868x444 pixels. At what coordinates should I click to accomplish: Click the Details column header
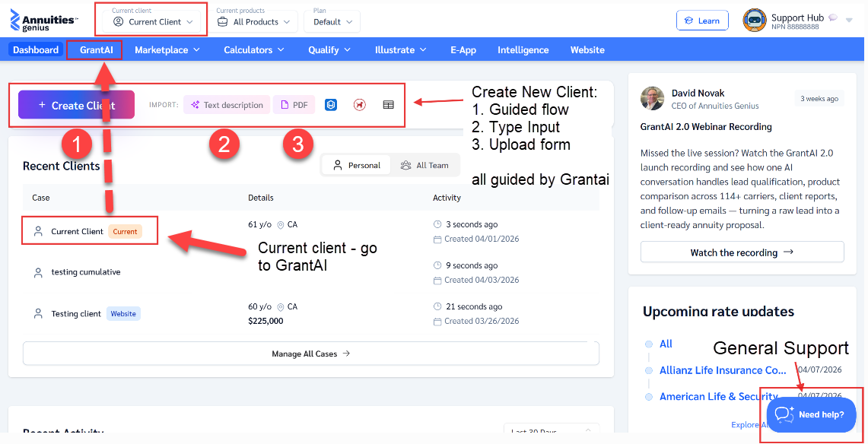[261, 198]
